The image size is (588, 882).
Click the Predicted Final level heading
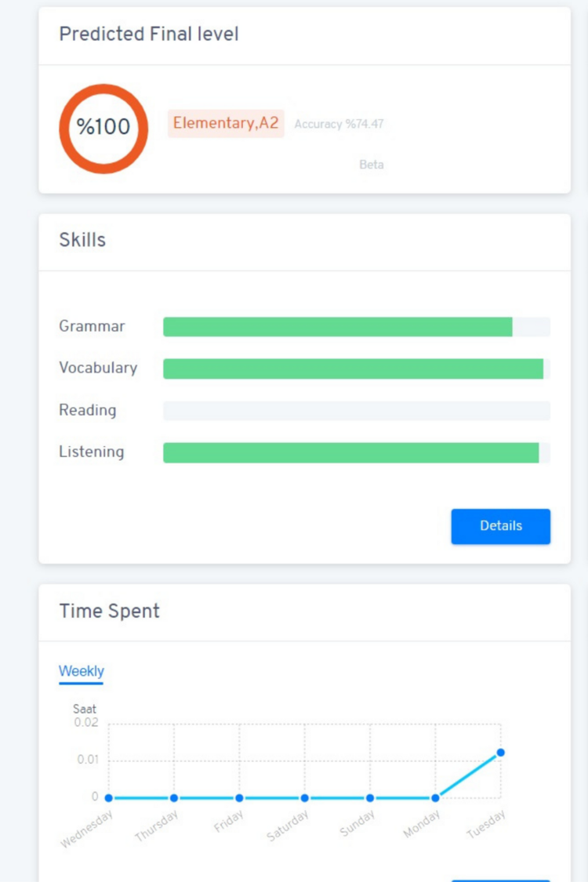(150, 34)
